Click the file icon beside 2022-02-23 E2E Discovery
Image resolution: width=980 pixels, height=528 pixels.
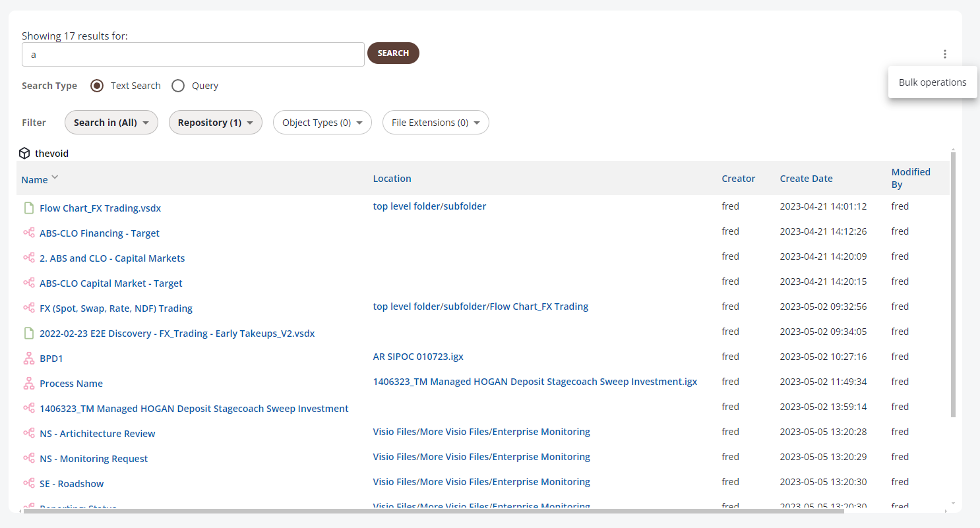[28, 334]
